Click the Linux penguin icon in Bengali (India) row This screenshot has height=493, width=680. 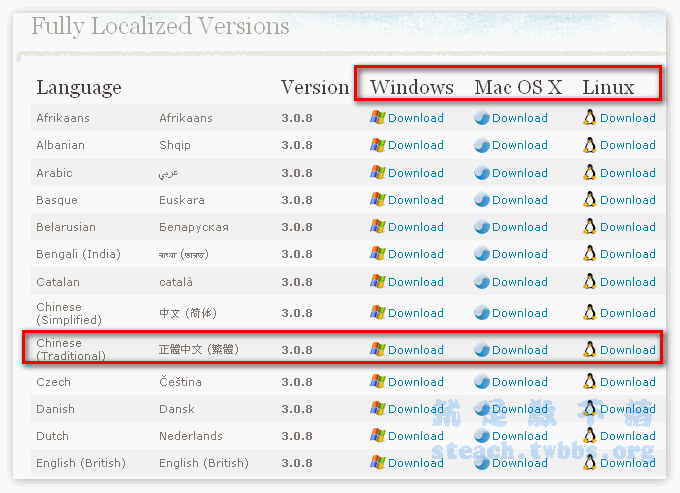(x=589, y=254)
